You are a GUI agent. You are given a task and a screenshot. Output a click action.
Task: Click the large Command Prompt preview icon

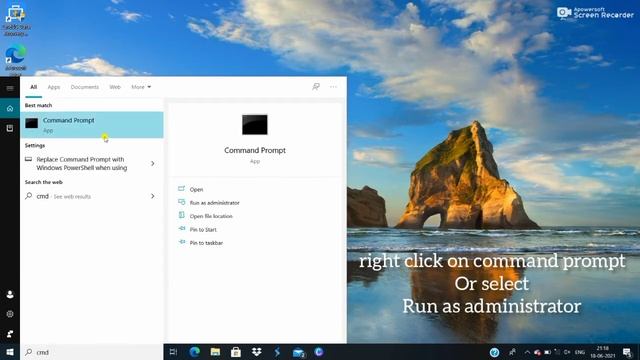(255, 124)
